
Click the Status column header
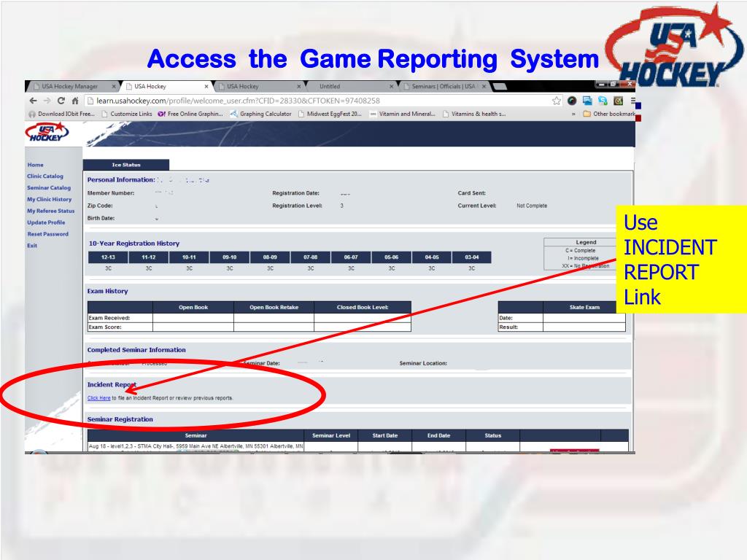[492, 435]
